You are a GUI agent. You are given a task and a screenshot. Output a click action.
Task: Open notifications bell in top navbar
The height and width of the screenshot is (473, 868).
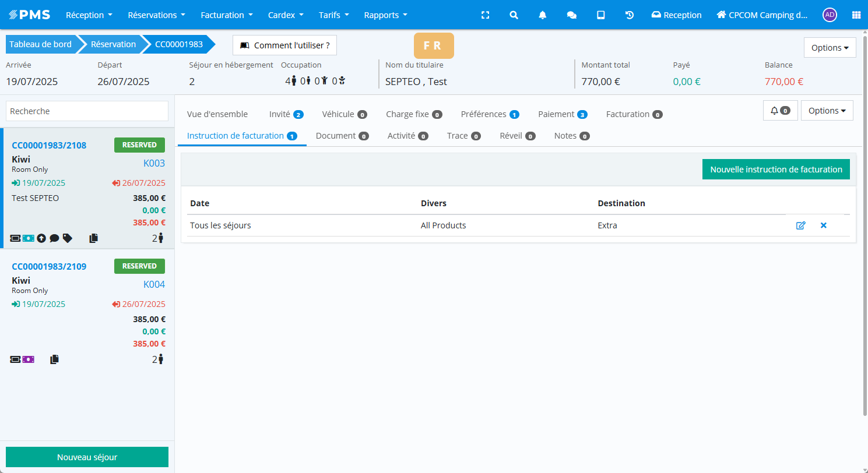543,15
